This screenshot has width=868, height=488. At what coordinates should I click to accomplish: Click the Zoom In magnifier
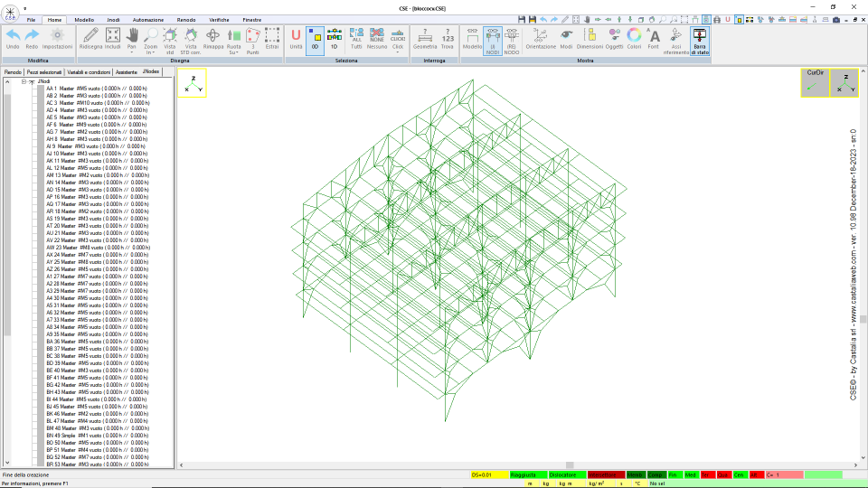coord(151,41)
